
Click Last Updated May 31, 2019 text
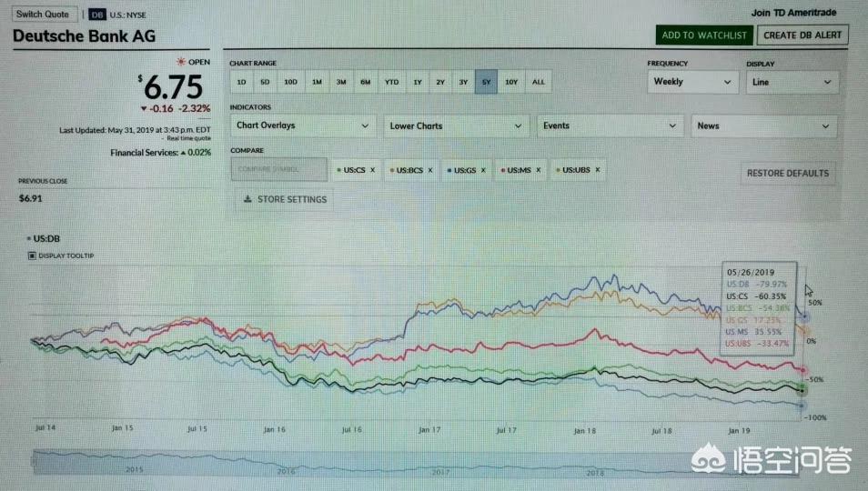pos(135,131)
